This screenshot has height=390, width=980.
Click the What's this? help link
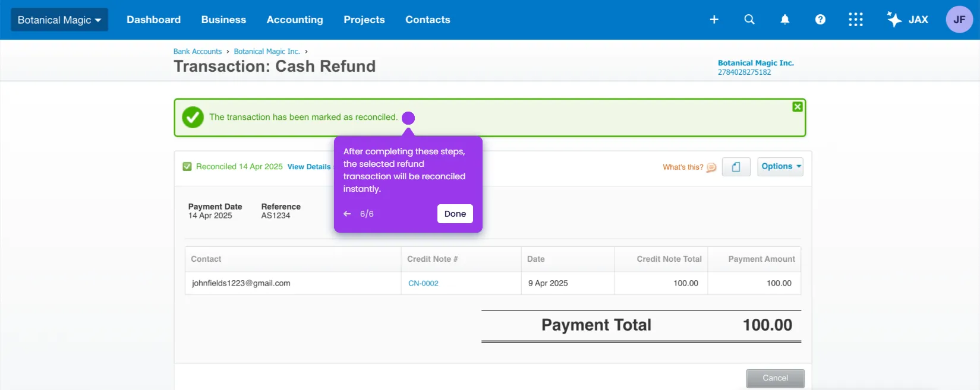[x=683, y=167]
